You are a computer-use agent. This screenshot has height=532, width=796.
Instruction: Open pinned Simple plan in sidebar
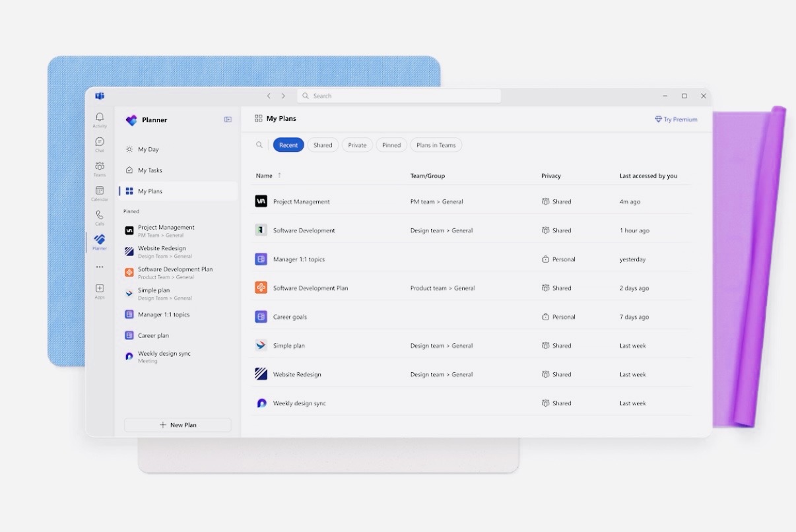tap(178, 294)
